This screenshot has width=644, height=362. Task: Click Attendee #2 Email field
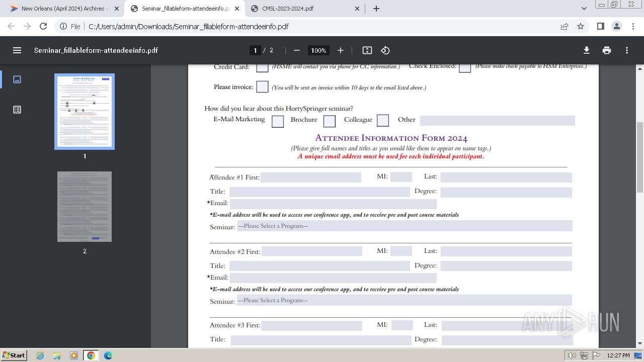click(x=333, y=278)
